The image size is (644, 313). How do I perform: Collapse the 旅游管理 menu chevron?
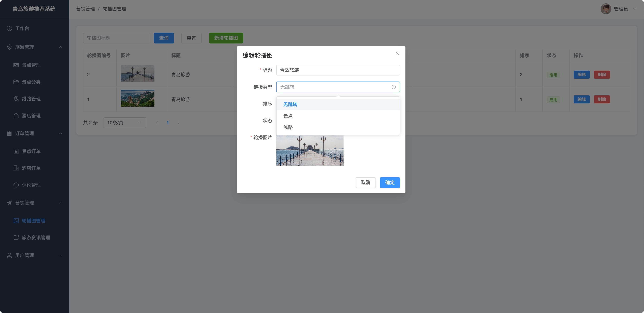(61, 47)
